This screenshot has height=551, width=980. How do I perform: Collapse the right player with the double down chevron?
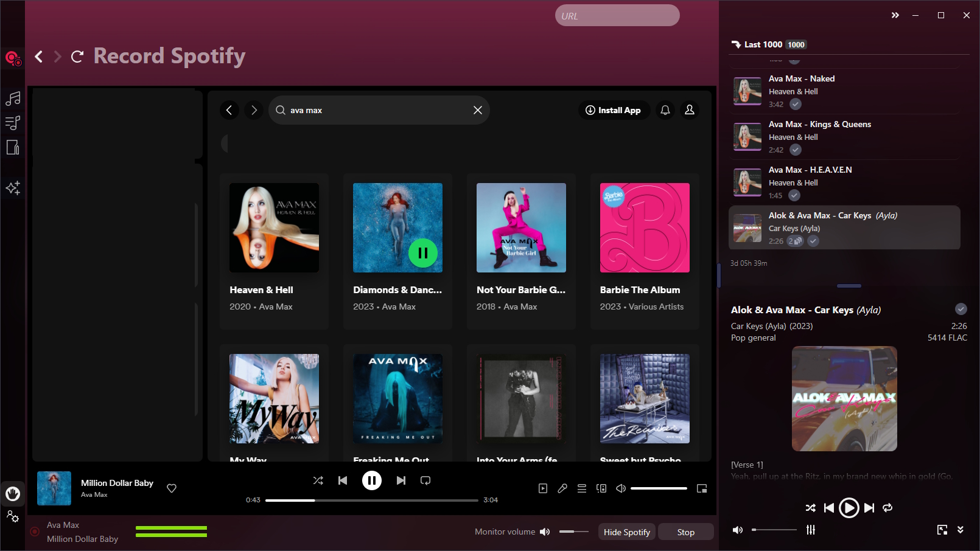(x=961, y=530)
